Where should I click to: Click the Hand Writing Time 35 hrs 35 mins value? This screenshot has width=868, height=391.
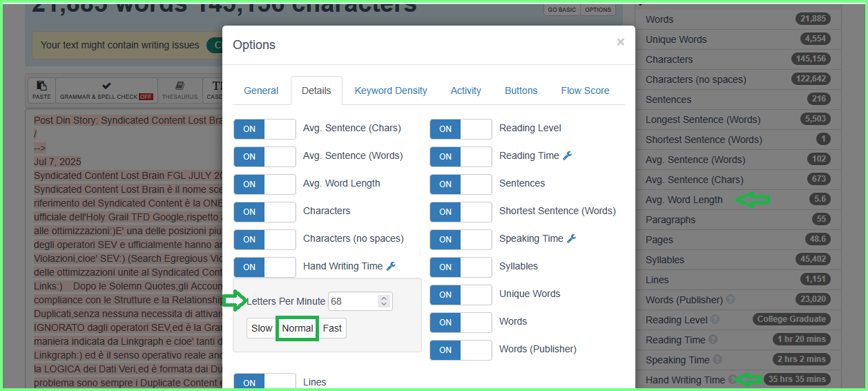coord(797,379)
